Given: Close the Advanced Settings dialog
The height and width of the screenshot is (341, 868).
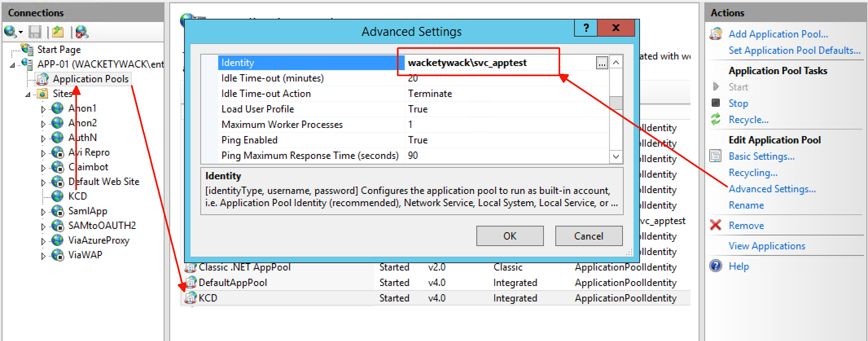Looking at the screenshot, I should 616,28.
